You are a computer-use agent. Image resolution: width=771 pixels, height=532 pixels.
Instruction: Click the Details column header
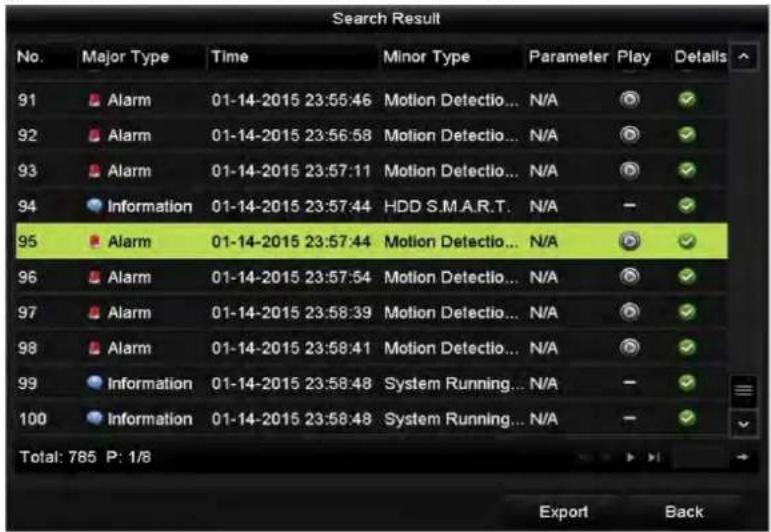(x=700, y=57)
